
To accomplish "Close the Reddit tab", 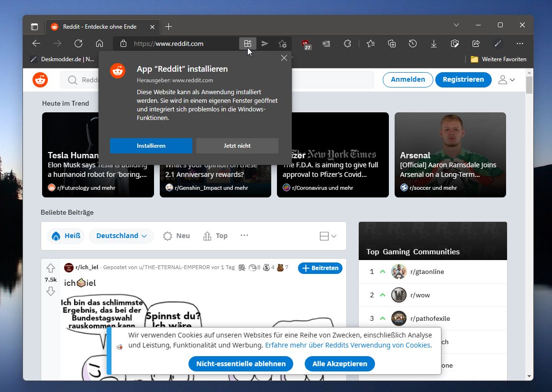I will click(152, 27).
